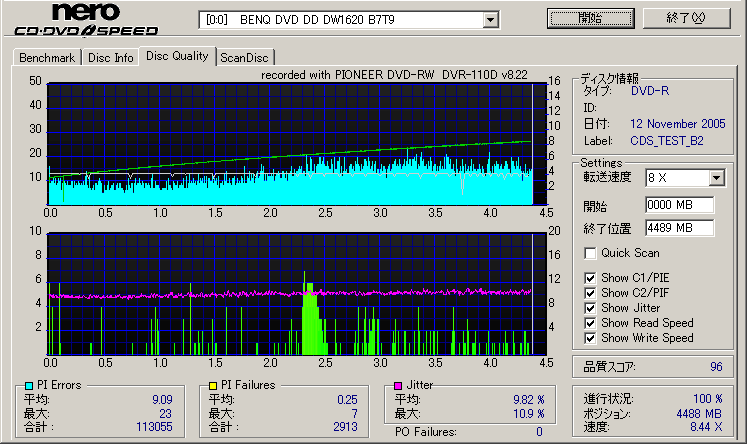Click the magenta Jitter legend square
The height and width of the screenshot is (444, 747).
[398, 385]
